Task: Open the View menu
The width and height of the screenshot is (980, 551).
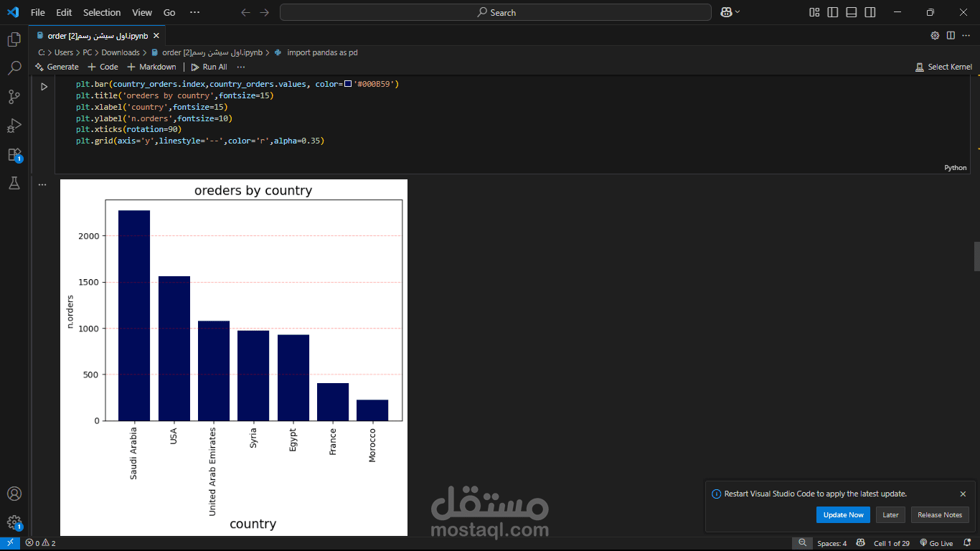Action: coord(142,12)
